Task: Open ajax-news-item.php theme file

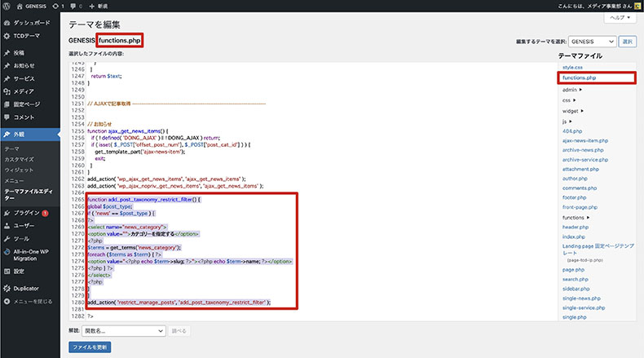Action: (x=585, y=140)
